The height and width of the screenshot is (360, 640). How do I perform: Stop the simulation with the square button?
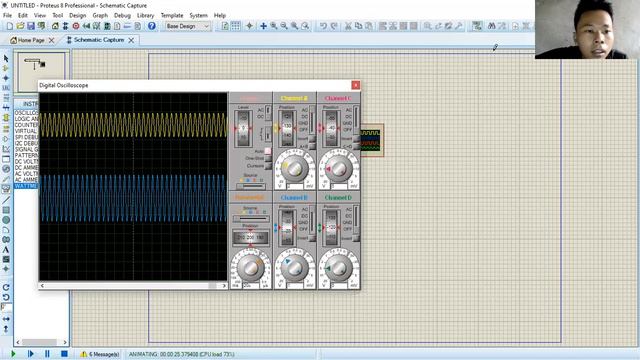click(64, 354)
